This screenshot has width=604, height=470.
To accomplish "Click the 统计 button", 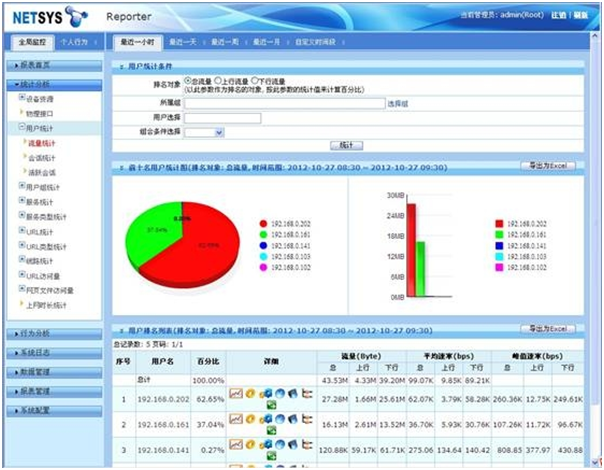I will click(346, 146).
